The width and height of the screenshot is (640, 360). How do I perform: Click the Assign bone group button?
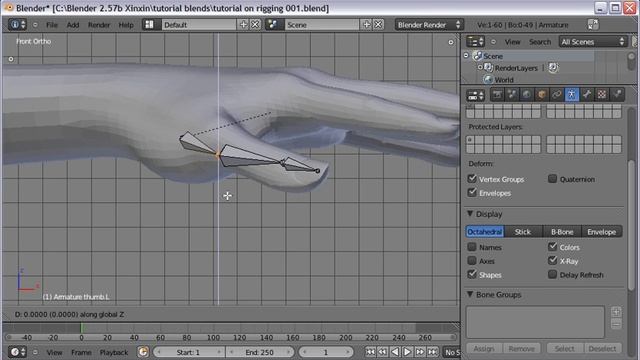pyautogui.click(x=484, y=348)
